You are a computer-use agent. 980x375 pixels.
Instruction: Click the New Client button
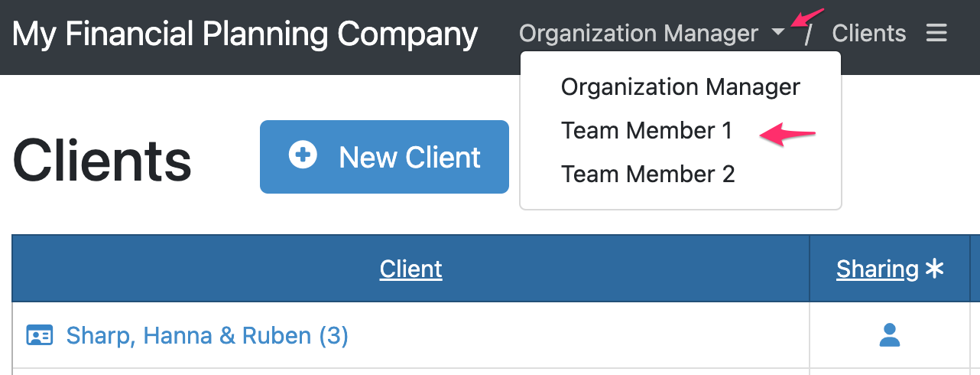[385, 156]
